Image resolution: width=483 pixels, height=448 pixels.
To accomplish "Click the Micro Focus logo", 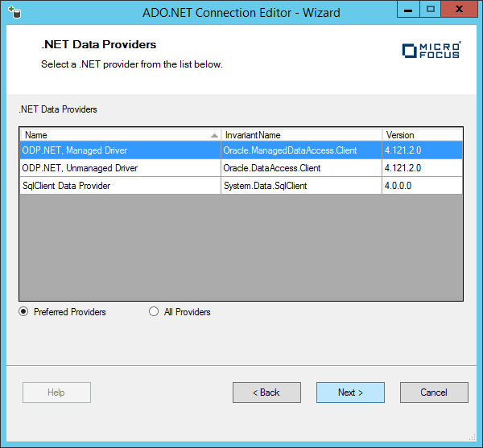I will coord(431,50).
